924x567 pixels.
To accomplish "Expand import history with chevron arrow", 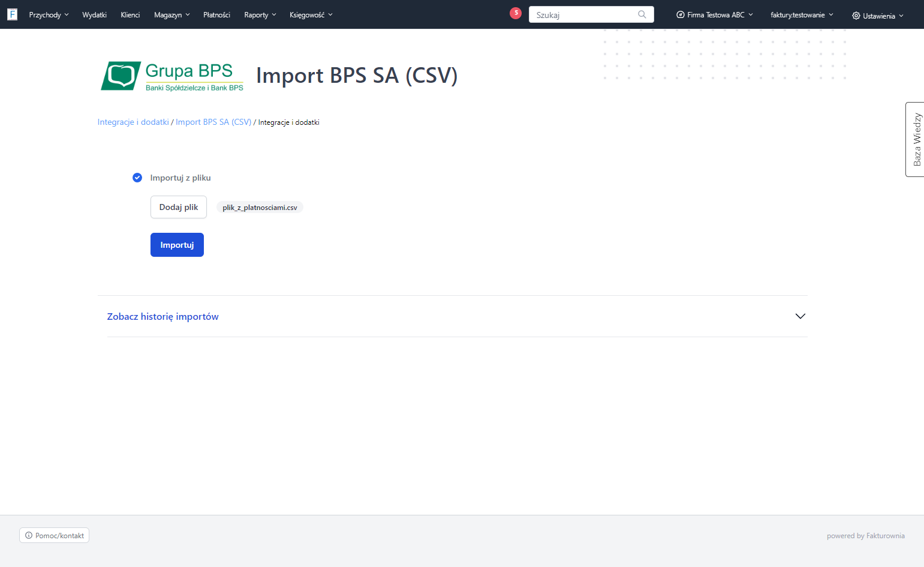I will point(800,316).
